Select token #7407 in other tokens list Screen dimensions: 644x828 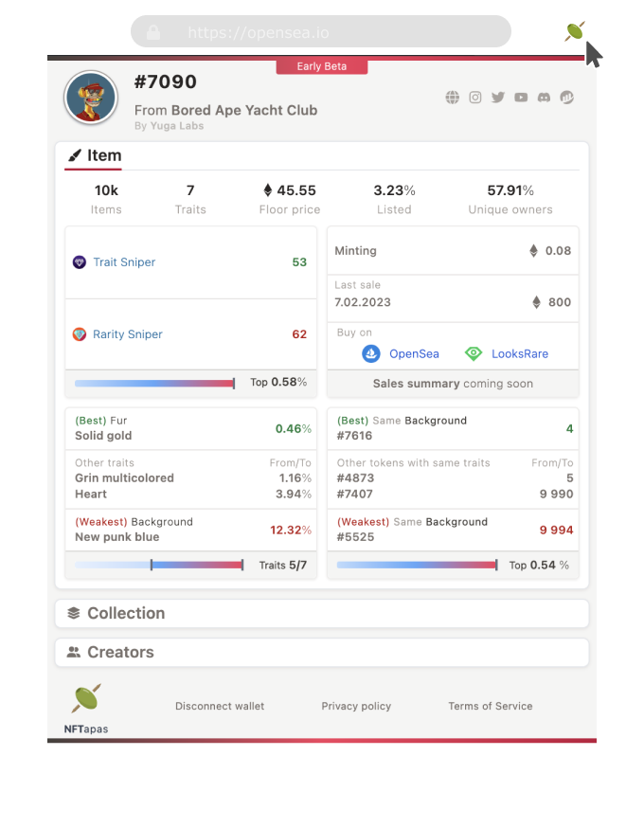(x=355, y=495)
